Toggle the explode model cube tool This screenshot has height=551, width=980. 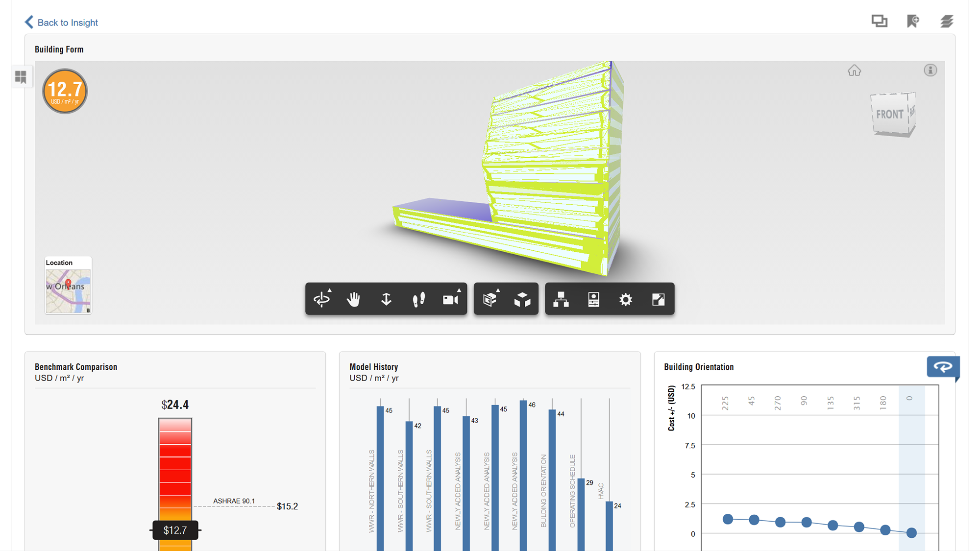522,299
